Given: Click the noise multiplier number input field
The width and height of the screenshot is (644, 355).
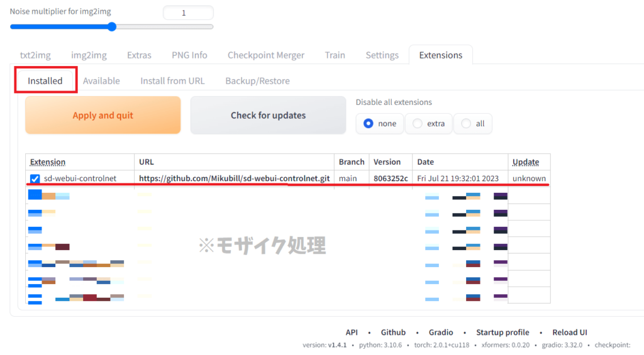Looking at the screenshot, I should click(x=188, y=13).
